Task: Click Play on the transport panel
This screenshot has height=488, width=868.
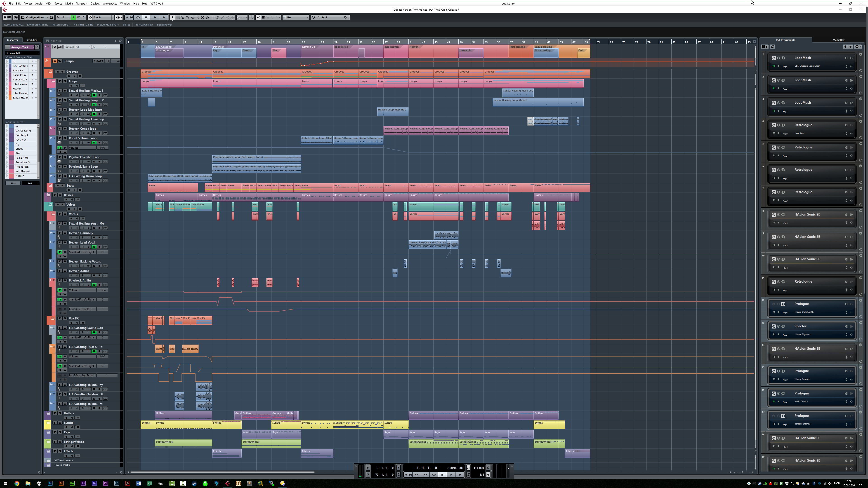Action: 451,474
